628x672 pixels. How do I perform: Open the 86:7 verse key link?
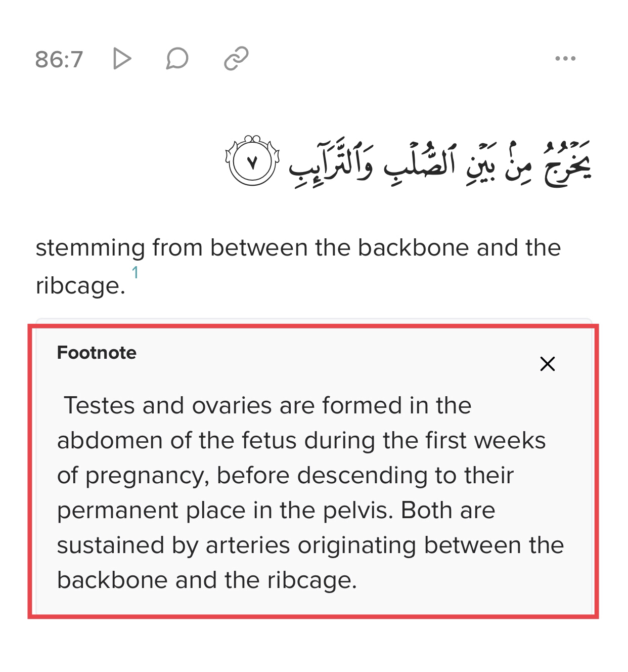tap(59, 59)
